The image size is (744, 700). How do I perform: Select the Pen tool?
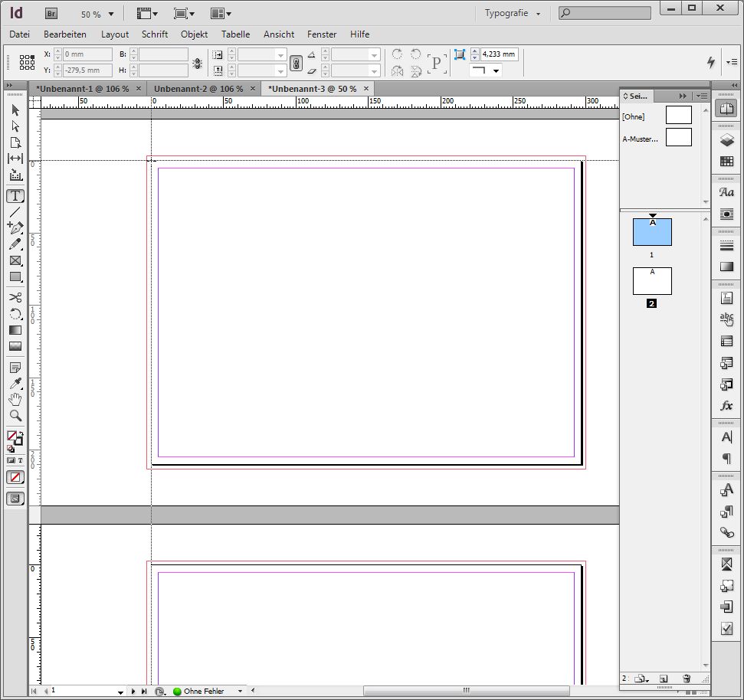(15, 227)
